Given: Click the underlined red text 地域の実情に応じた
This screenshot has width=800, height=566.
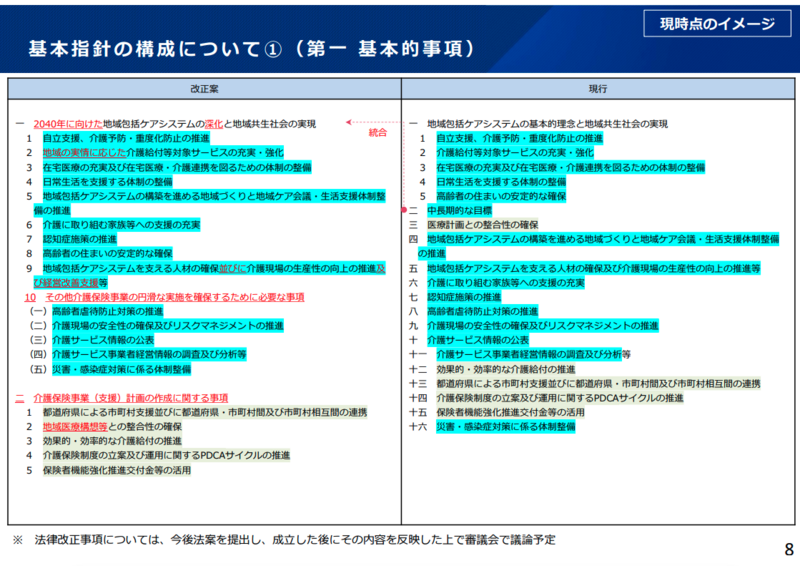Looking at the screenshot, I should pos(83,153).
